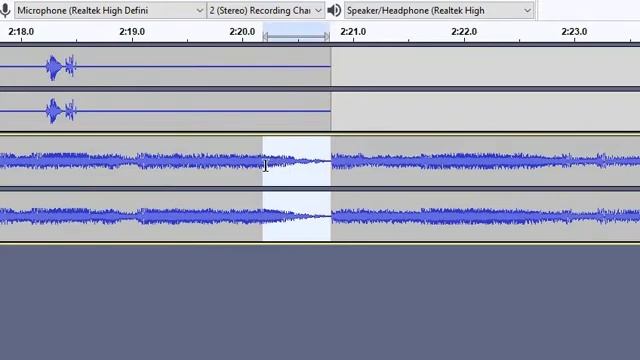Click the second track's lower channel waveform after the 2:21.0 mark

(x=485, y=216)
